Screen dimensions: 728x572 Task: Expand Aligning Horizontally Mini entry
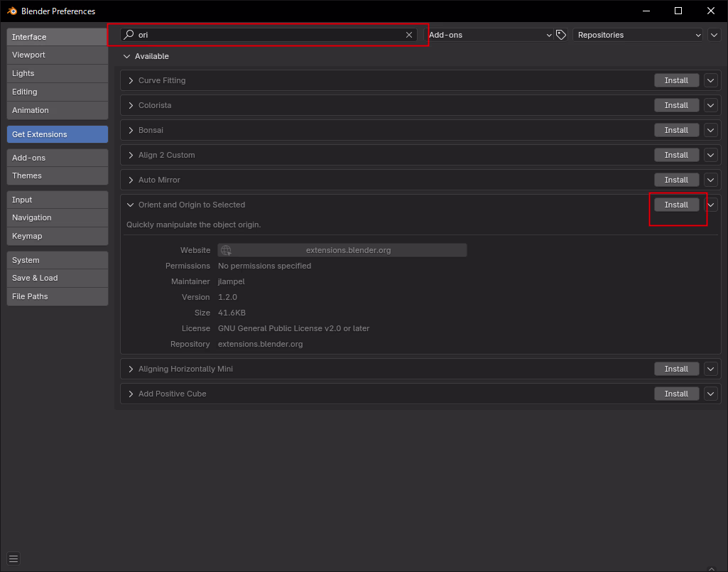coord(131,369)
